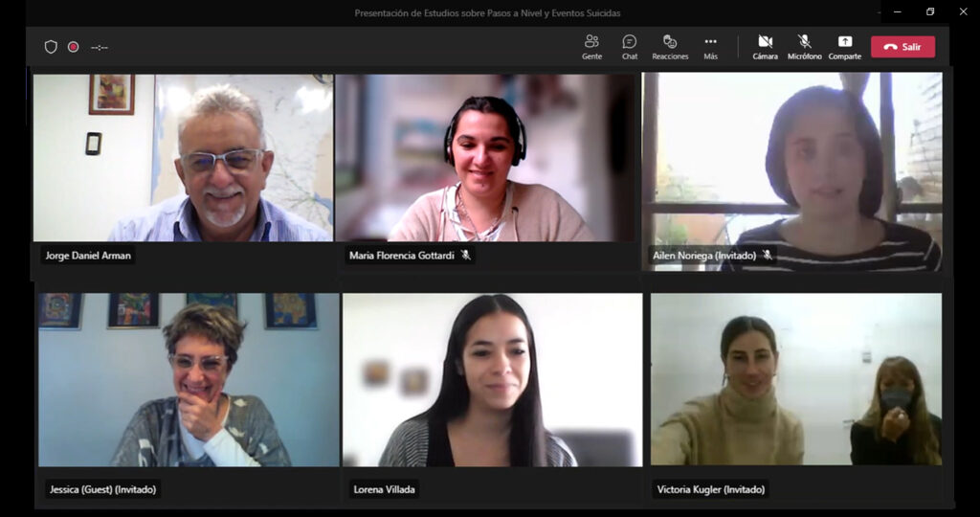Click the meeting title in the title bar

click(x=487, y=13)
